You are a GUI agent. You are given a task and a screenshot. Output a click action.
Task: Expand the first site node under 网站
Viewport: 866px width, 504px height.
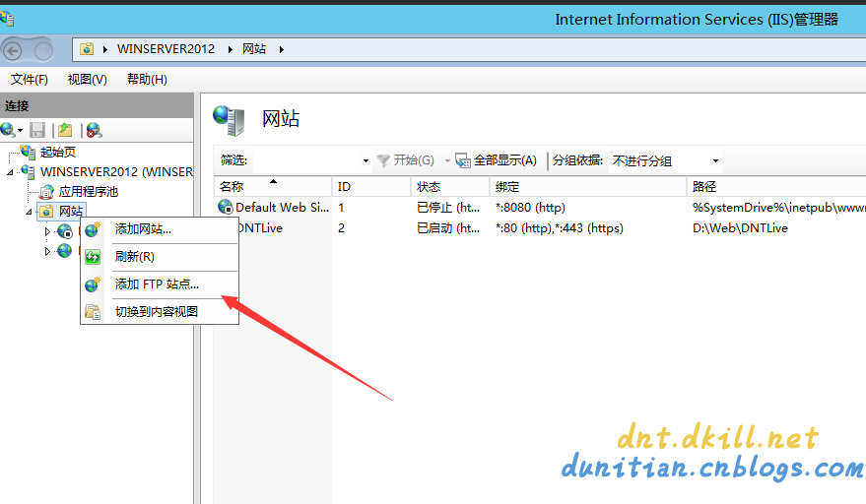47,231
